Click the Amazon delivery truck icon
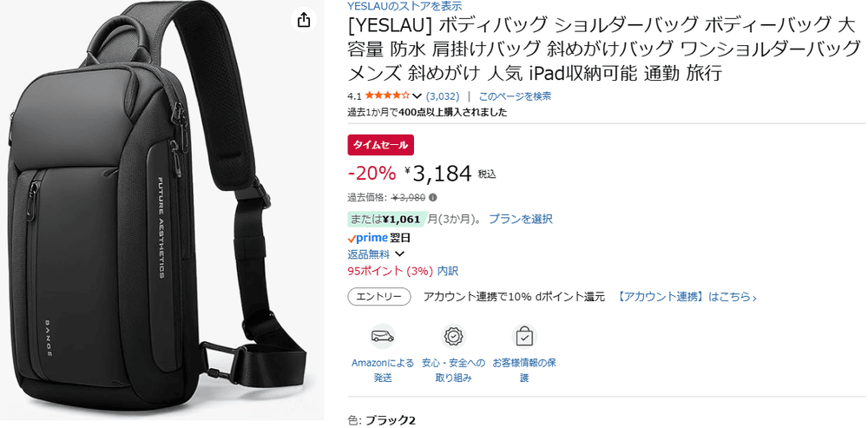 click(x=383, y=336)
